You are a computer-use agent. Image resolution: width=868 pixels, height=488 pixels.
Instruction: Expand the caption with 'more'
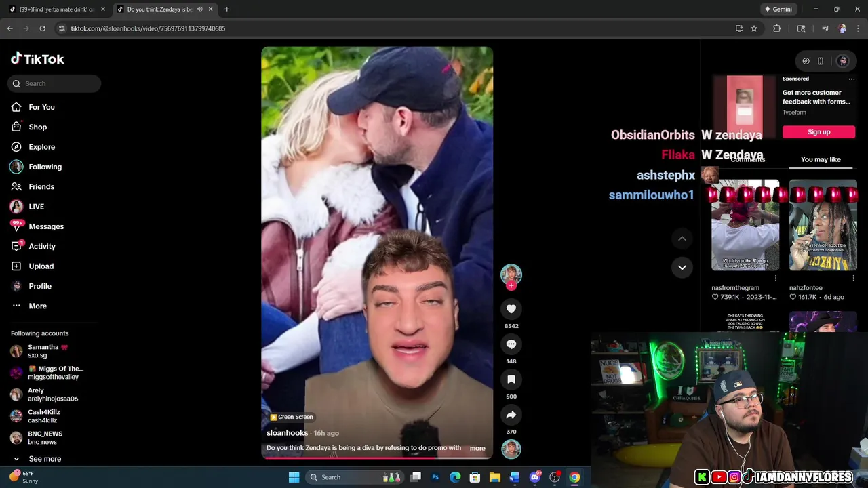pyautogui.click(x=477, y=448)
